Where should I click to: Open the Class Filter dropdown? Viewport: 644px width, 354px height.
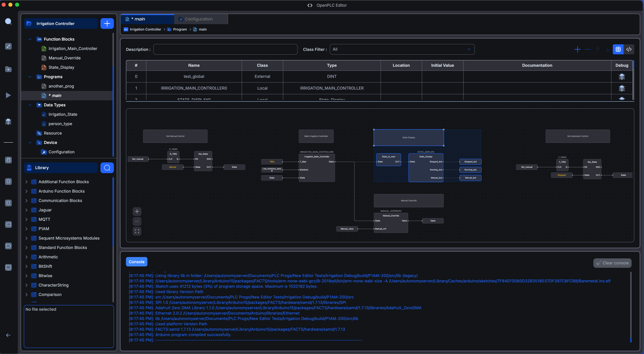tap(402, 49)
